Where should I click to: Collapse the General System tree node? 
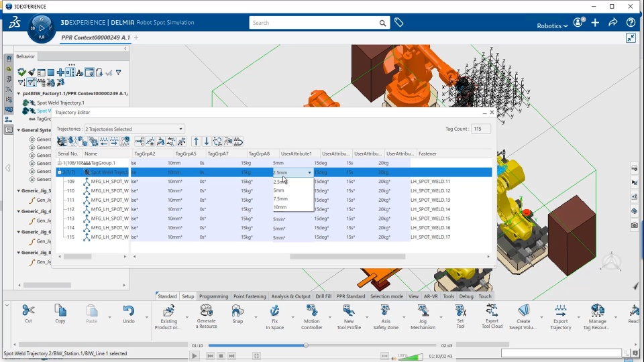[x=19, y=130]
